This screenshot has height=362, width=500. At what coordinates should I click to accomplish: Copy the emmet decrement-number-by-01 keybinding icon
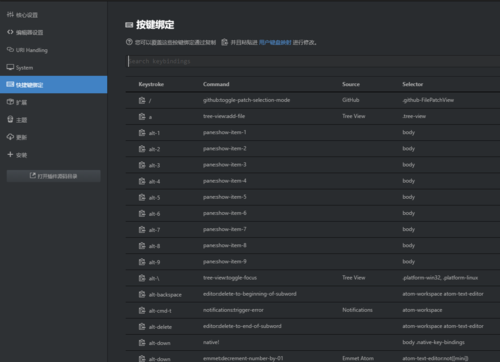click(x=142, y=359)
